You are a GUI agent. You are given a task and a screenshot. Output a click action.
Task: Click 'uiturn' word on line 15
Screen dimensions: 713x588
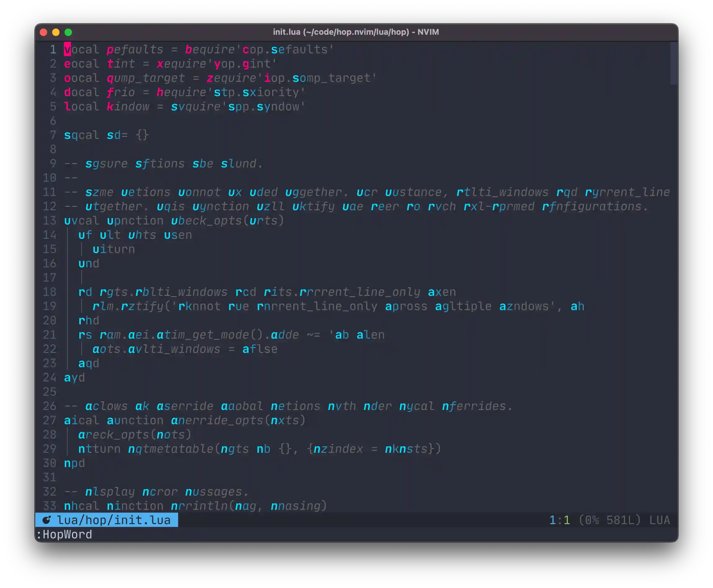tap(114, 249)
